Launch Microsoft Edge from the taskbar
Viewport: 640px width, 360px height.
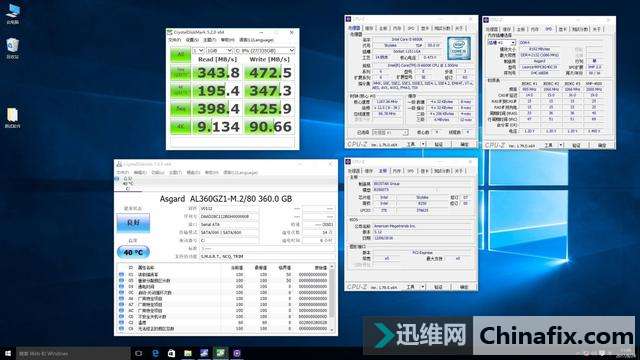(155, 353)
